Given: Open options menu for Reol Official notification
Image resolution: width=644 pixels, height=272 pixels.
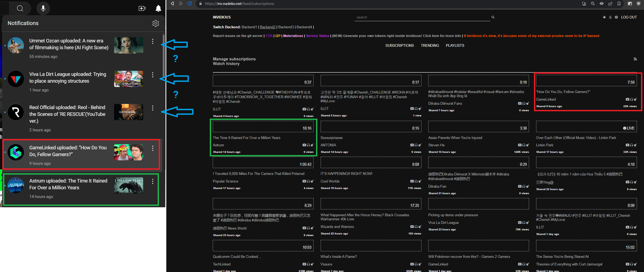Looking at the screenshot, I should coord(153,108).
